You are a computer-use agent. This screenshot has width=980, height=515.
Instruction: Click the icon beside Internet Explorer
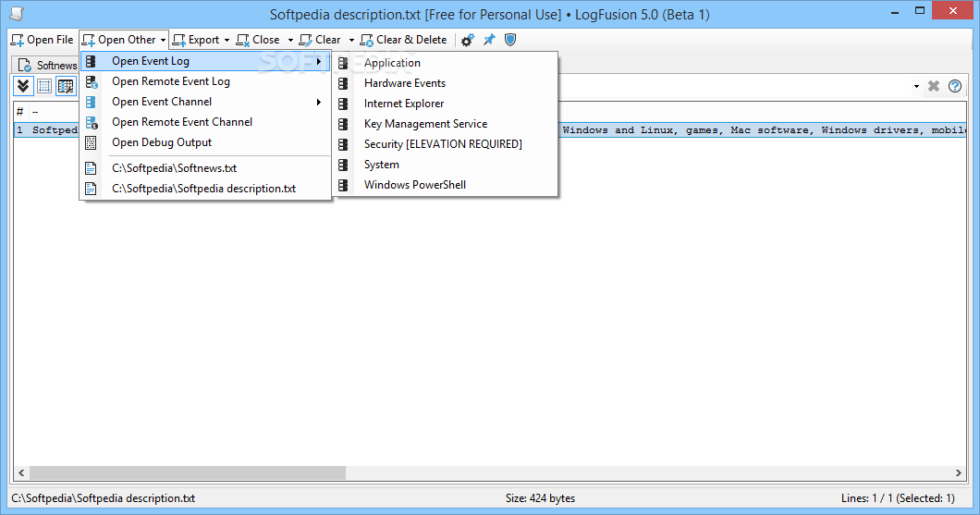(343, 104)
